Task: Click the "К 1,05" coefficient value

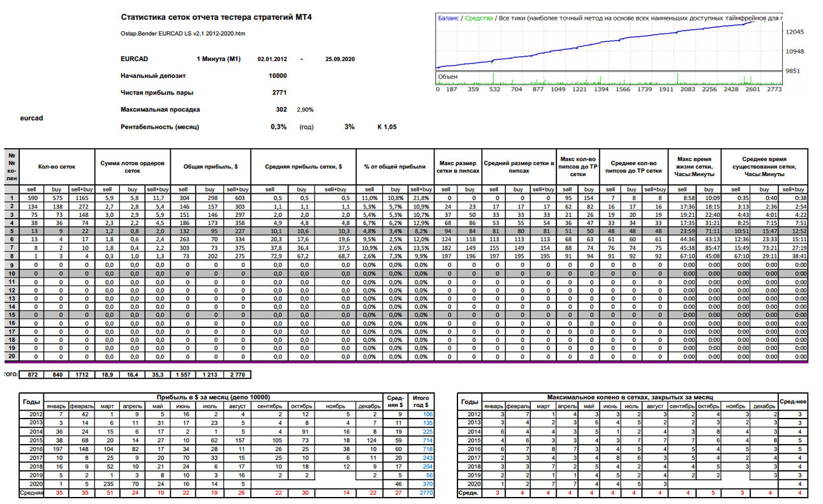Action: pos(387,127)
